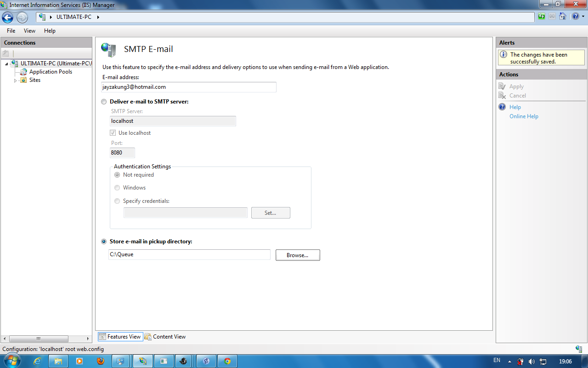Click the ULTIMATE-PC breadcrumb in the address bar
588x368 pixels.
pos(74,17)
